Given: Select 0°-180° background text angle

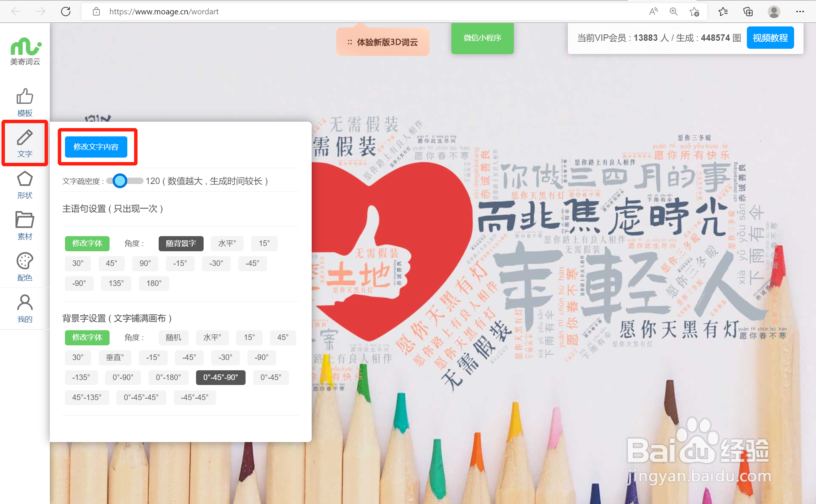Looking at the screenshot, I should [x=168, y=377].
